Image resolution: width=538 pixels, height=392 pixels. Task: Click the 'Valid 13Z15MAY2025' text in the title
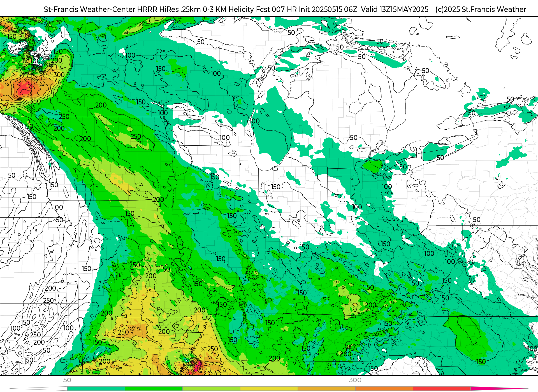click(x=395, y=10)
